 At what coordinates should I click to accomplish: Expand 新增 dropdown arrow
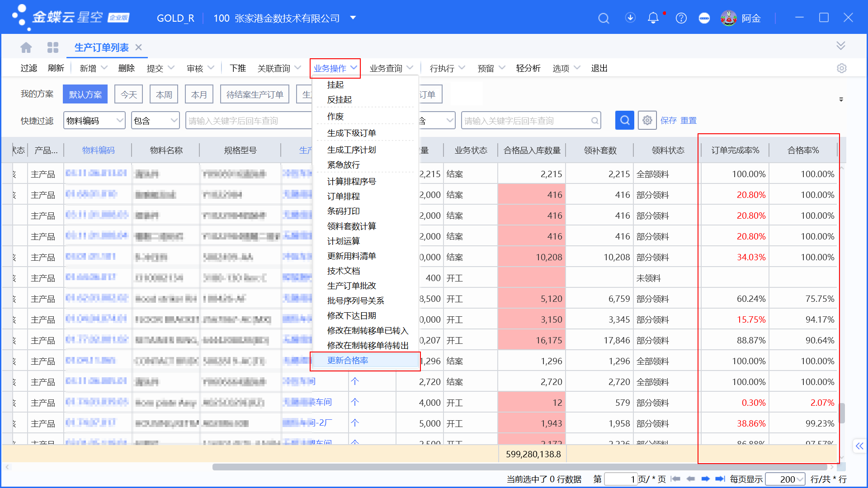click(104, 68)
